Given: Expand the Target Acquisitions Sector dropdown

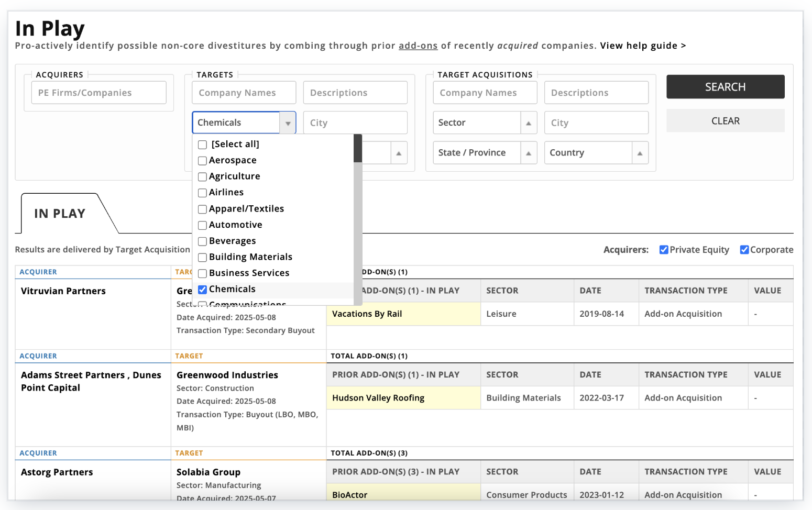Looking at the screenshot, I should pyautogui.click(x=528, y=123).
